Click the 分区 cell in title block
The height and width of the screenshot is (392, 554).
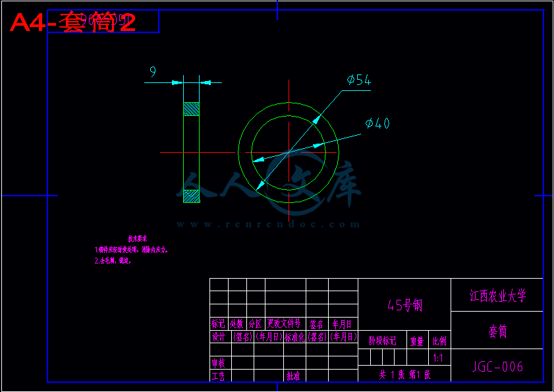coord(256,323)
